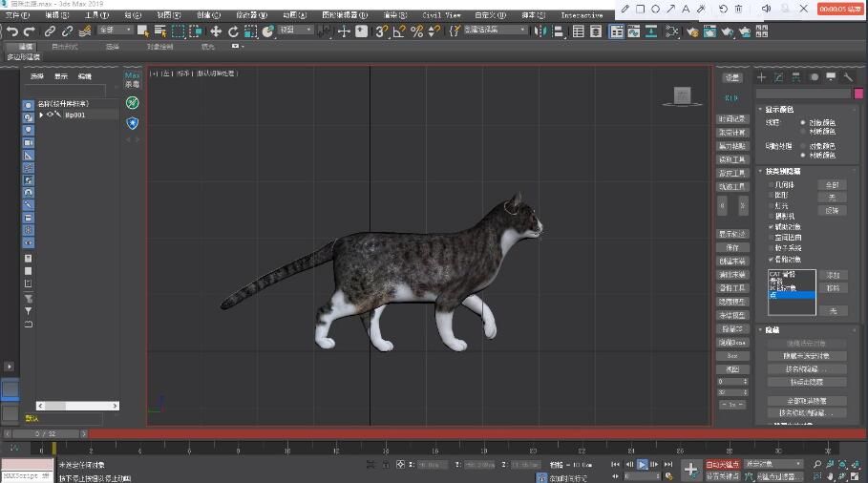868x483 pixels.
Task: Activate the Select and Move tool
Action: 216,31
